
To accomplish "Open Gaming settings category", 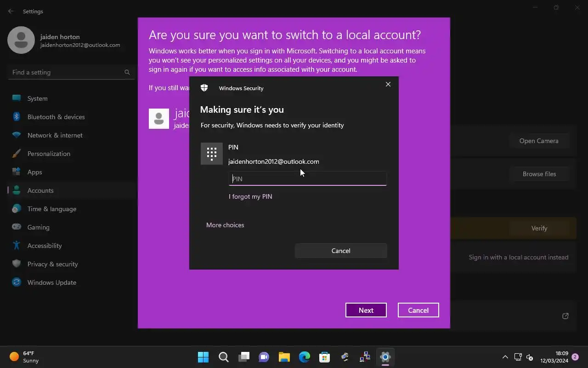I will [x=71, y=227].
